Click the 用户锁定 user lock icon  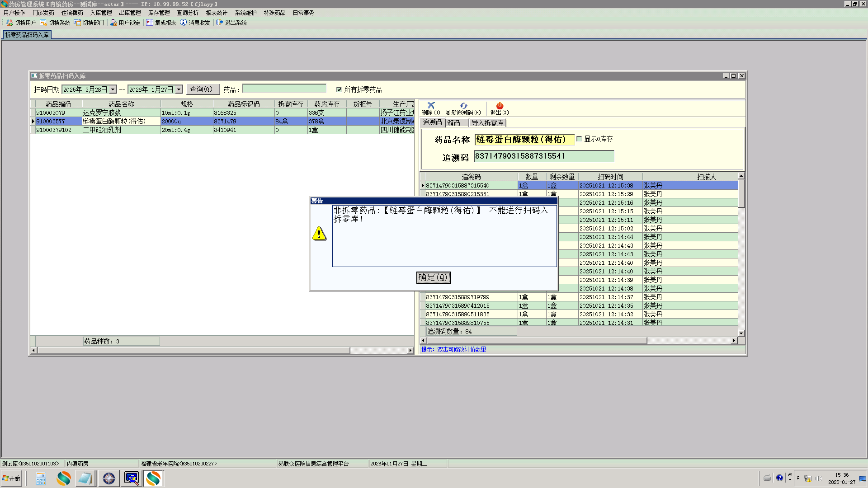click(113, 23)
